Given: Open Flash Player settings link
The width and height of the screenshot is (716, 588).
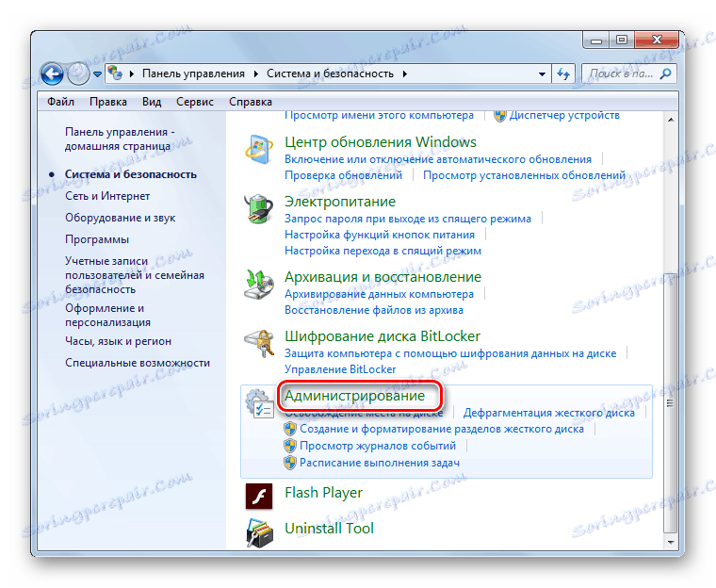Looking at the screenshot, I should point(323,493).
